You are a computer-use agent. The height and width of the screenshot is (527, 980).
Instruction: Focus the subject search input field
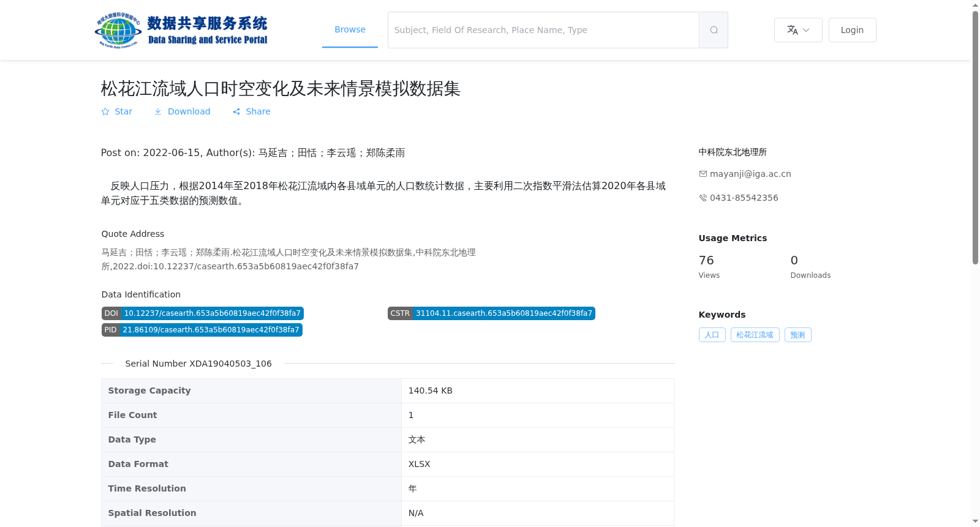pos(543,30)
